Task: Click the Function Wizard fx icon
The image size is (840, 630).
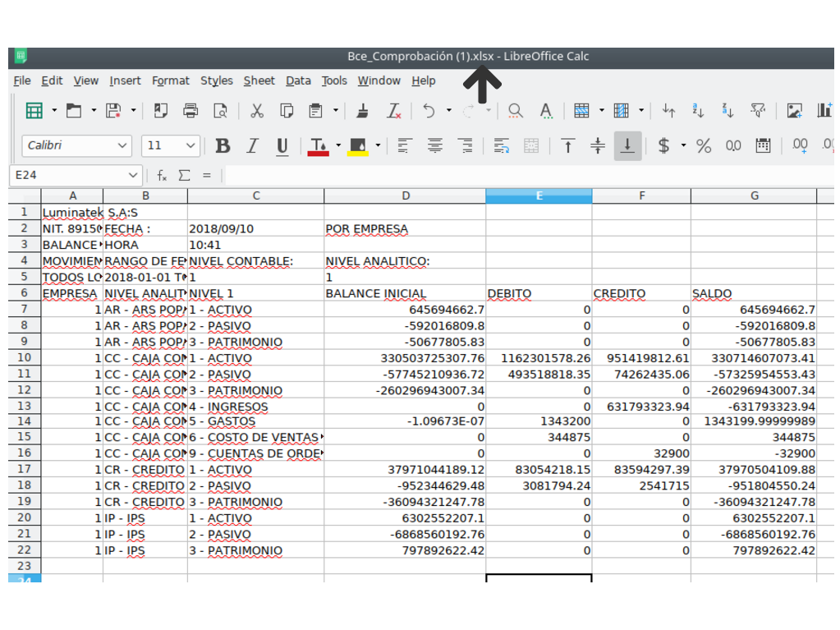Action: click(x=163, y=176)
